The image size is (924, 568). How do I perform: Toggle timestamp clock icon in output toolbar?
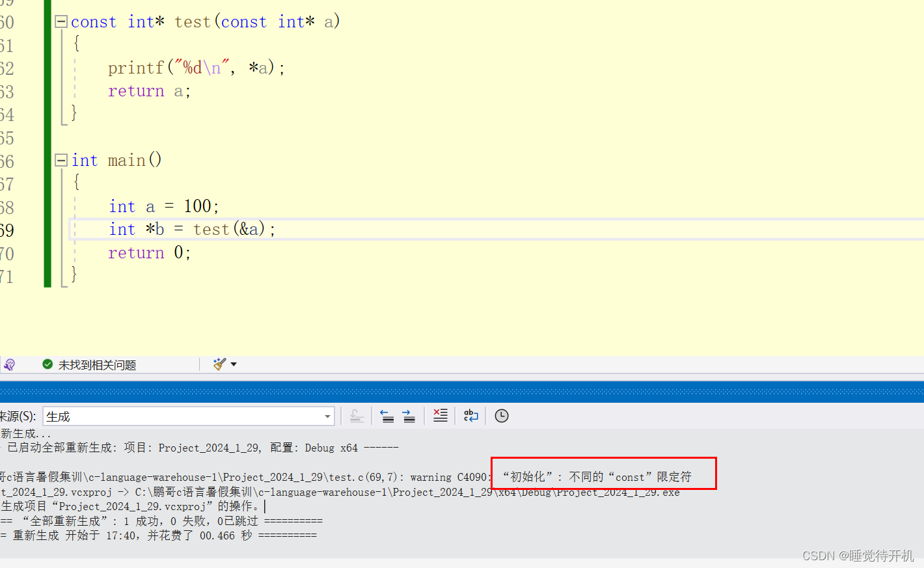click(x=502, y=416)
